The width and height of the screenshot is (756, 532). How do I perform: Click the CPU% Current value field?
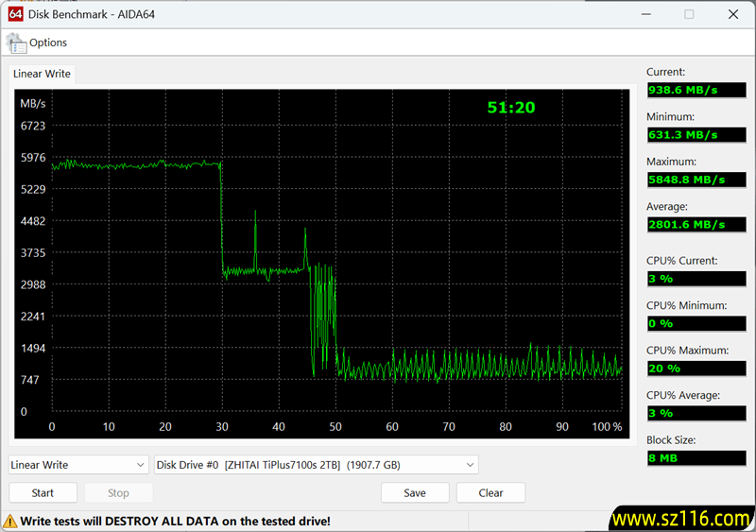pos(696,279)
